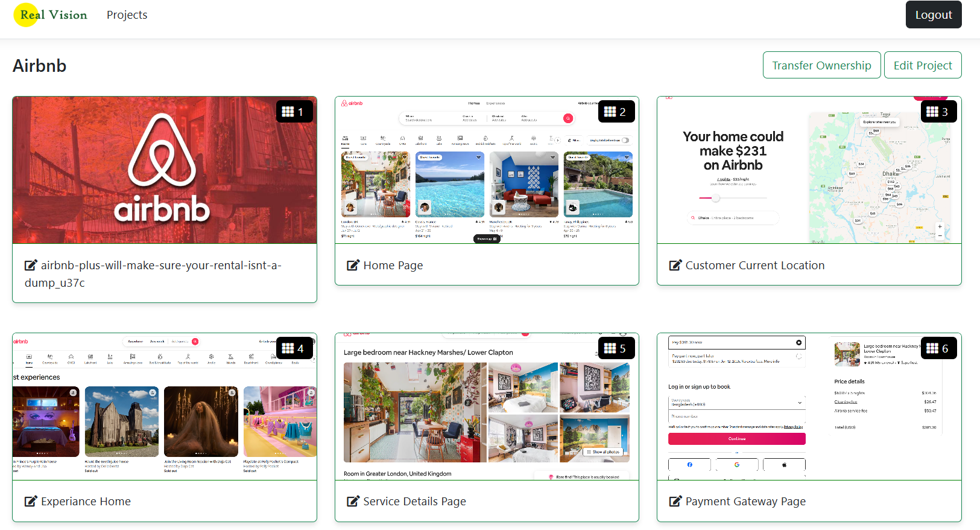This screenshot has width=980, height=530.
Task: Open the Projects menu item
Action: click(x=127, y=15)
